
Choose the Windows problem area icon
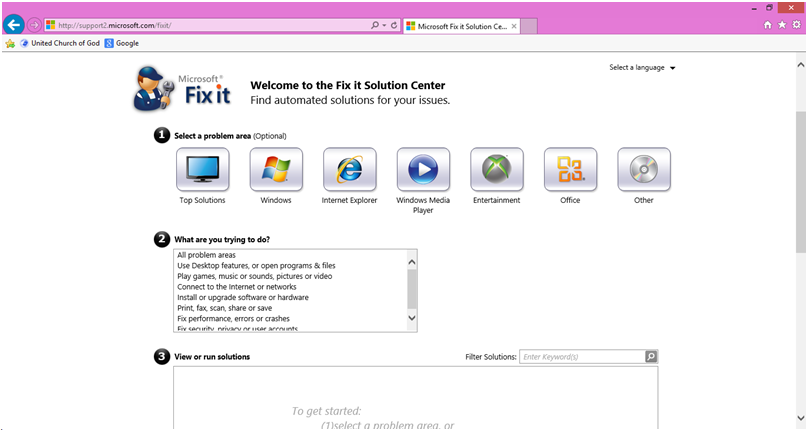[276, 169]
